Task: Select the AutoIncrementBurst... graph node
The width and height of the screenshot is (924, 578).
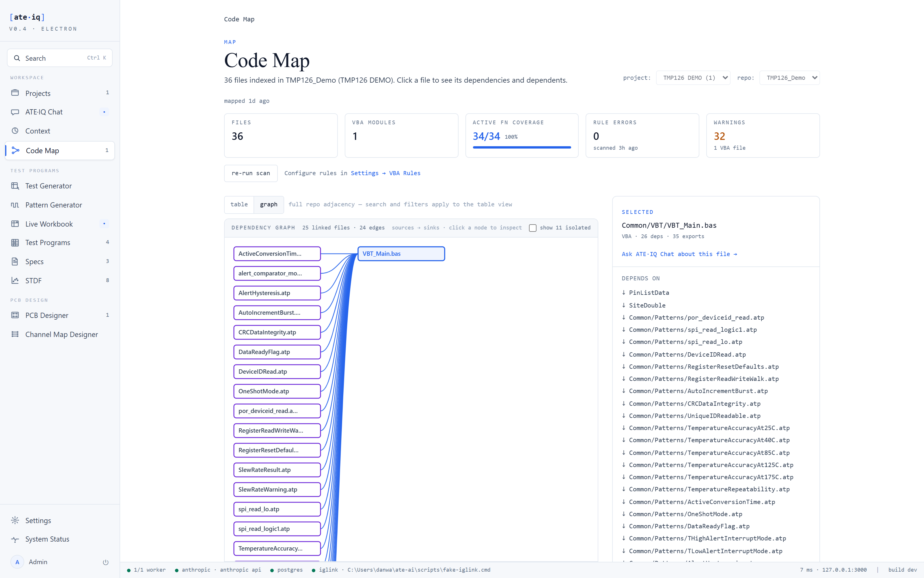Action: coord(277,313)
